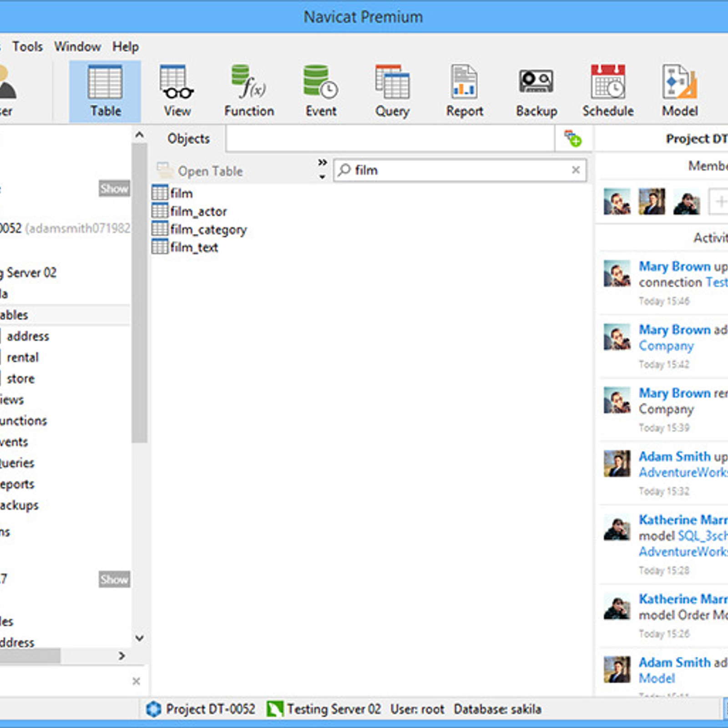Open AdventureWorks link under Adam Smith

click(683, 472)
